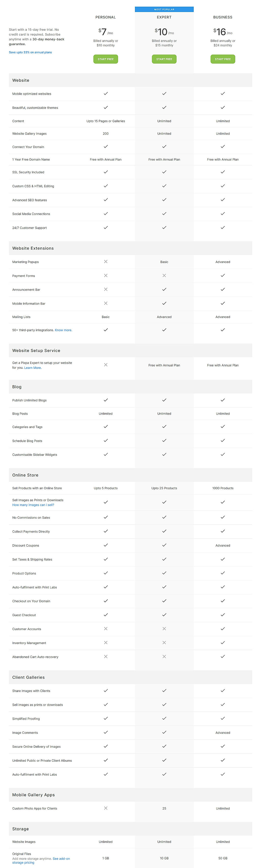Click the X for Payment Forms under Expert plan
Image resolution: width=263 pixels, height=868 pixels.
click(164, 275)
